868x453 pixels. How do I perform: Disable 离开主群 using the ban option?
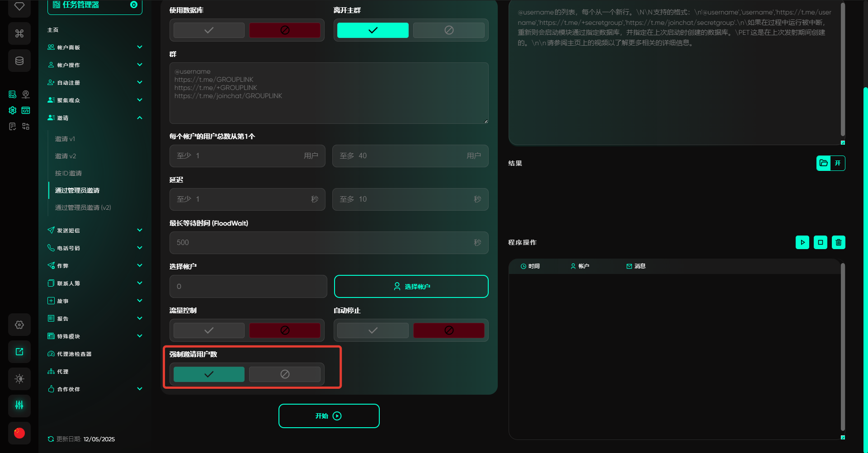tap(448, 30)
